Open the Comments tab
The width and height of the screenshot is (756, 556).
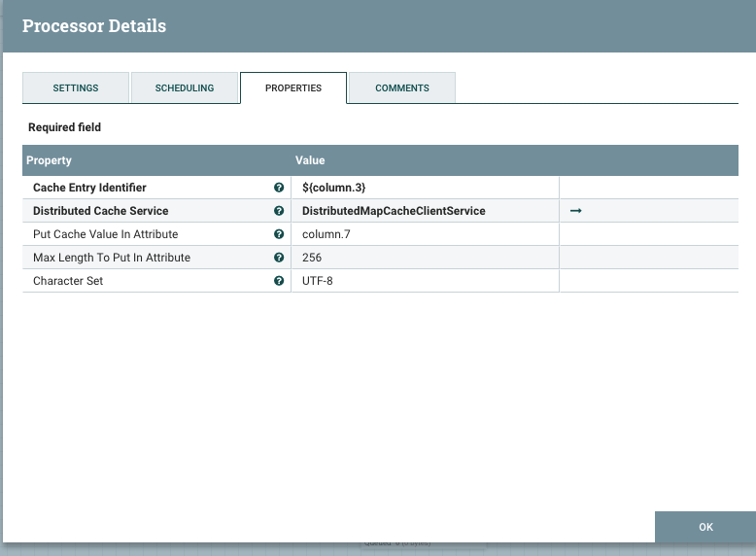(x=402, y=87)
